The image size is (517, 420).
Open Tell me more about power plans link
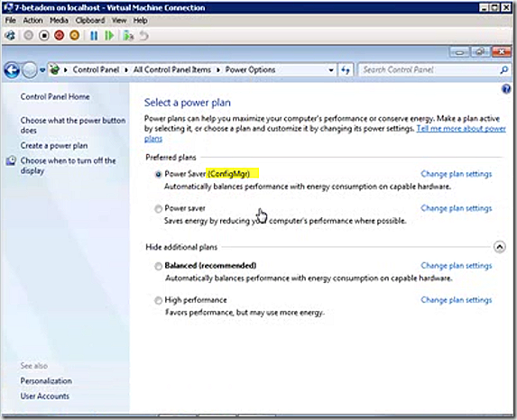(x=461, y=129)
